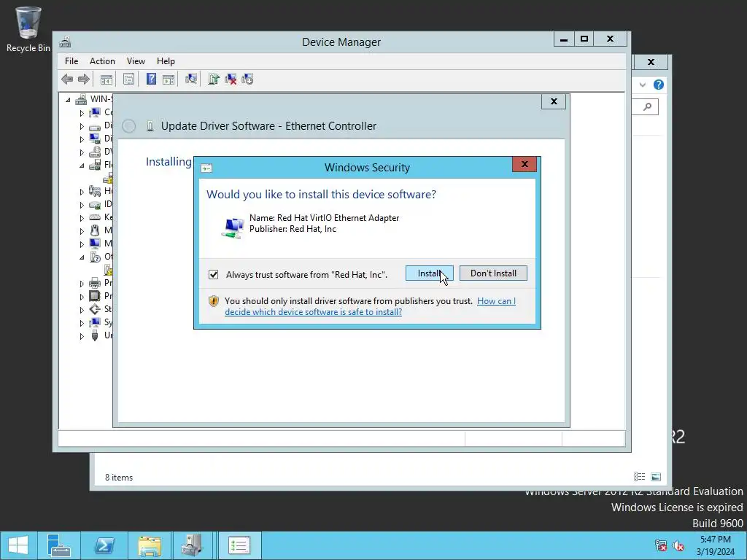Select the Other devices category icon
The image size is (747, 560).
click(95, 257)
